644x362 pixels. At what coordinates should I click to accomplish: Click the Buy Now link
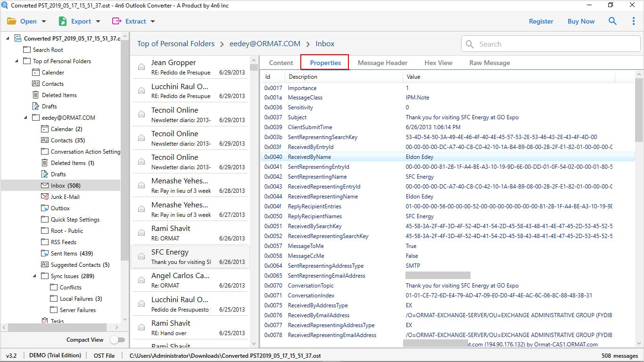pos(581,21)
